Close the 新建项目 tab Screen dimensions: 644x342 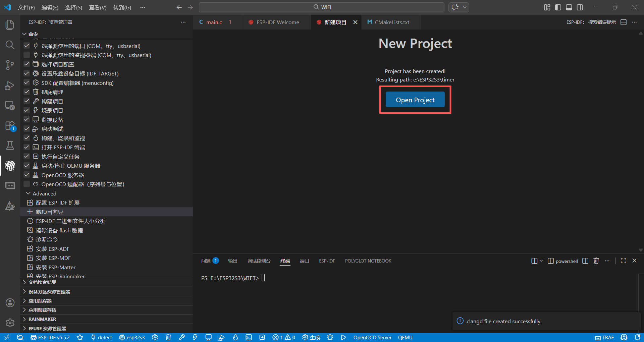click(x=355, y=22)
